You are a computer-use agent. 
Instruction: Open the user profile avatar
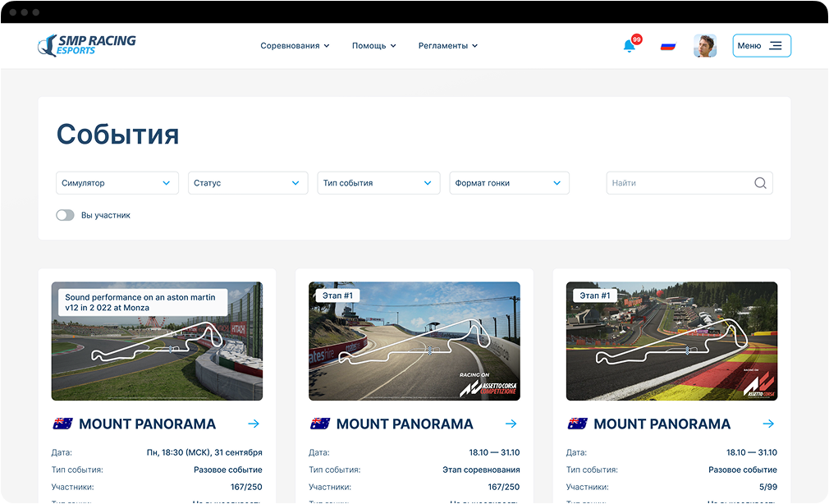tap(705, 46)
